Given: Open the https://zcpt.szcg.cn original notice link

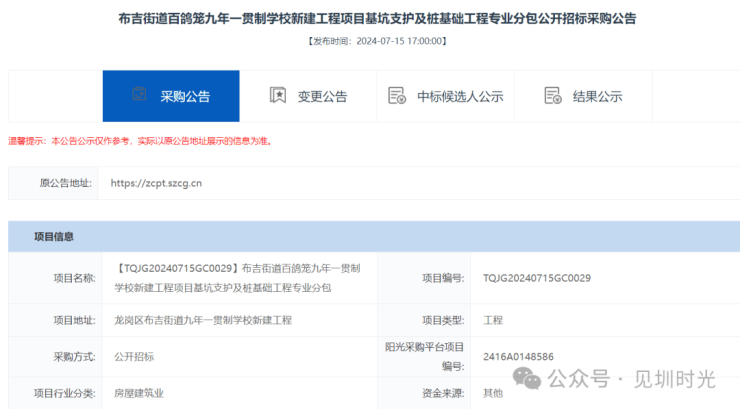Looking at the screenshot, I should [156, 183].
